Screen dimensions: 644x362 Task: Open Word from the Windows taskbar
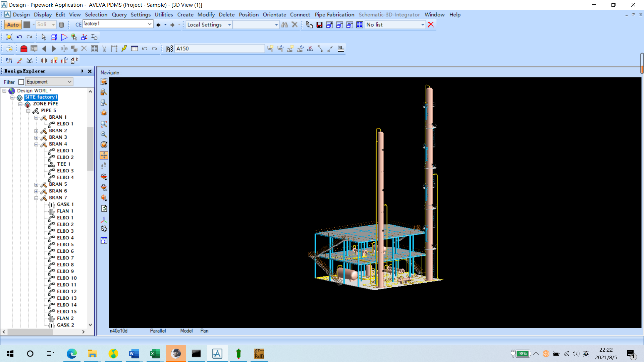coord(134,354)
